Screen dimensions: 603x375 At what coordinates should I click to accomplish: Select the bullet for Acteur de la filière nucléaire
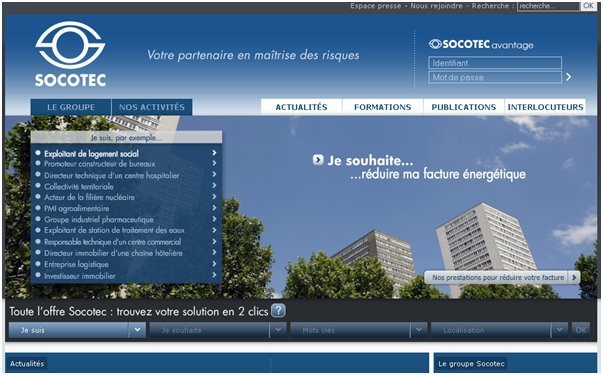point(38,197)
